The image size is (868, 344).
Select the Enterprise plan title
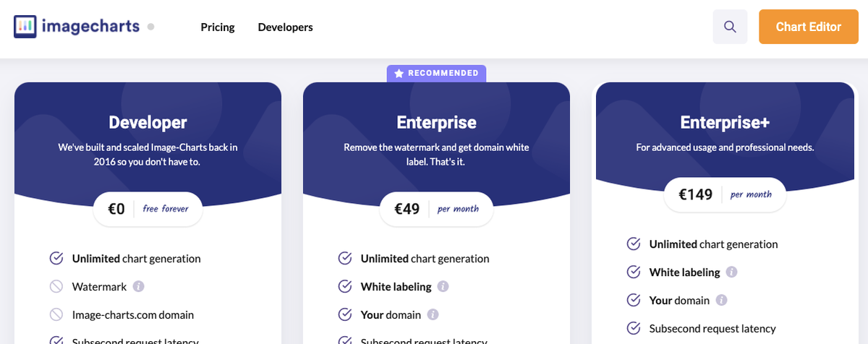point(436,123)
